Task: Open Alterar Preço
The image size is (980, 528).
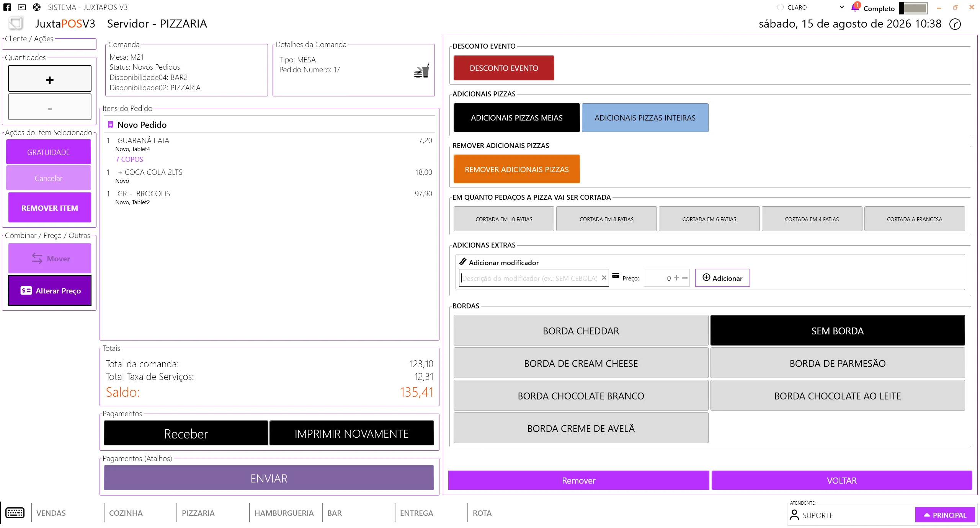Action: tap(50, 290)
